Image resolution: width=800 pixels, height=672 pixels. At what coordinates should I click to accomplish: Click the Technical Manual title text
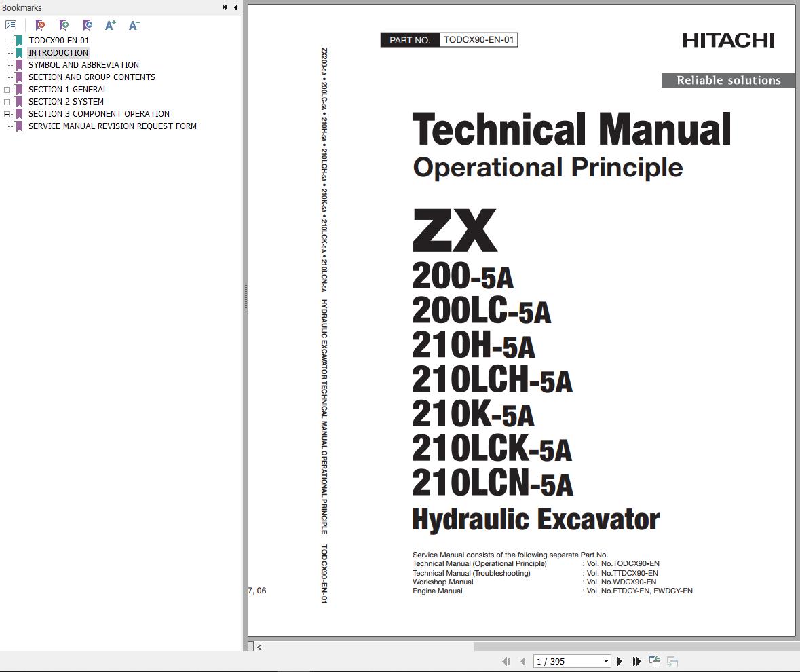tap(571, 129)
